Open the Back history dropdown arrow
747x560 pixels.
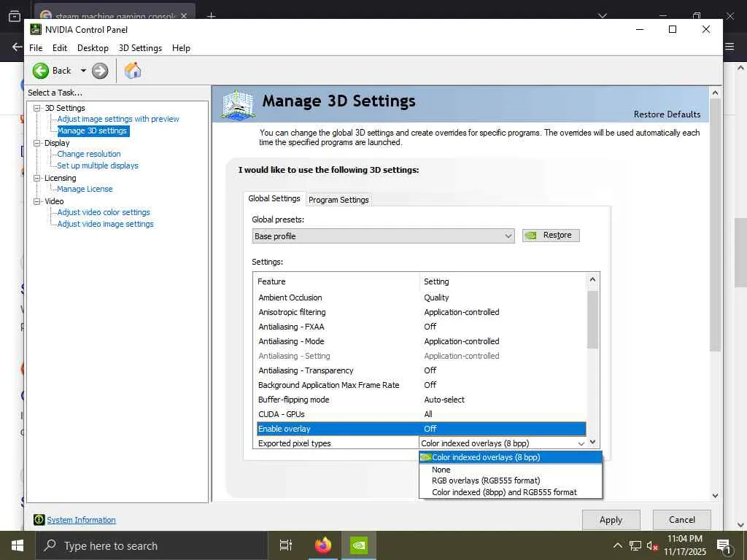[83, 71]
